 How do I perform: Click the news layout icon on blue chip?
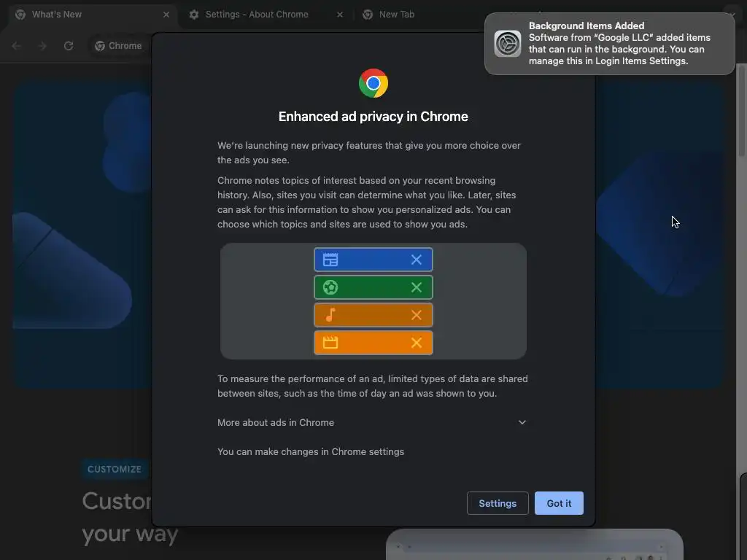tap(330, 260)
